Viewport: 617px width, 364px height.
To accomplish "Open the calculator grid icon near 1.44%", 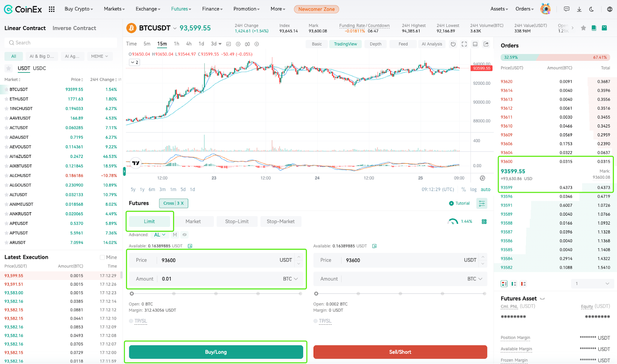I will pyautogui.click(x=484, y=221).
